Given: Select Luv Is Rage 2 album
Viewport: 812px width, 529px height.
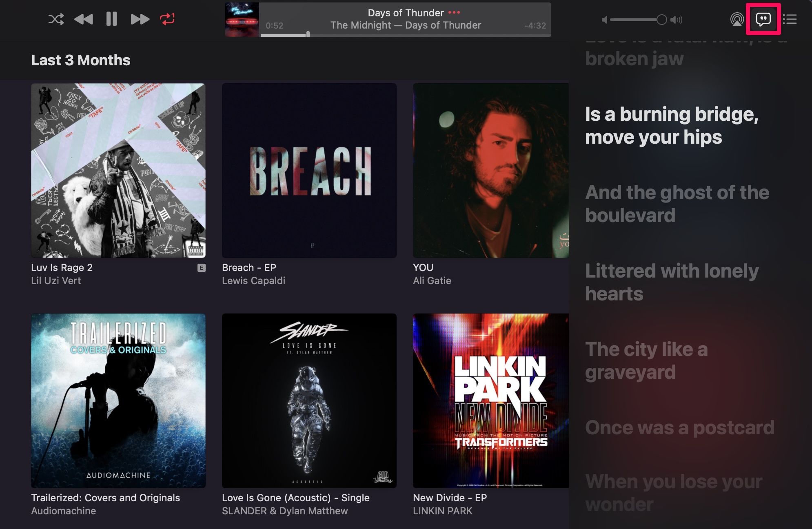Looking at the screenshot, I should tap(118, 170).
